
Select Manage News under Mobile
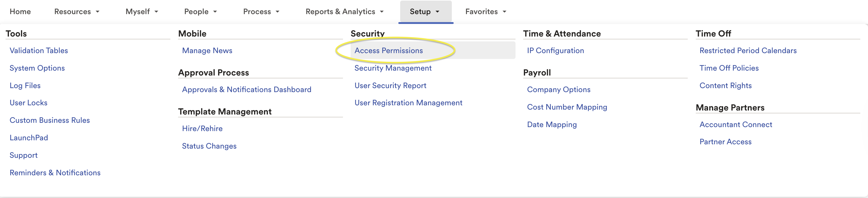tap(207, 51)
